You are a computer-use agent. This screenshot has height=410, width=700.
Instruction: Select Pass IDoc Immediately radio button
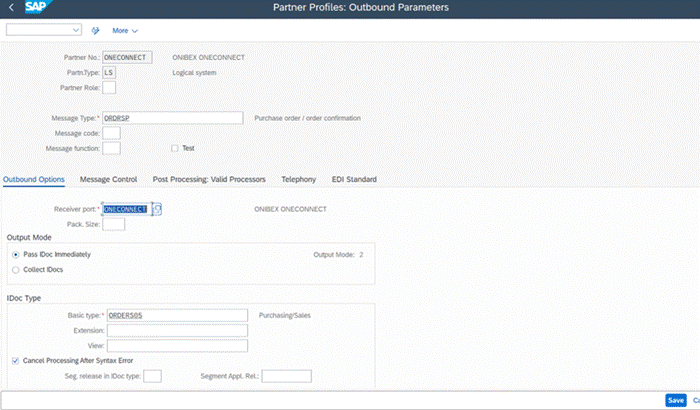pyautogui.click(x=15, y=255)
